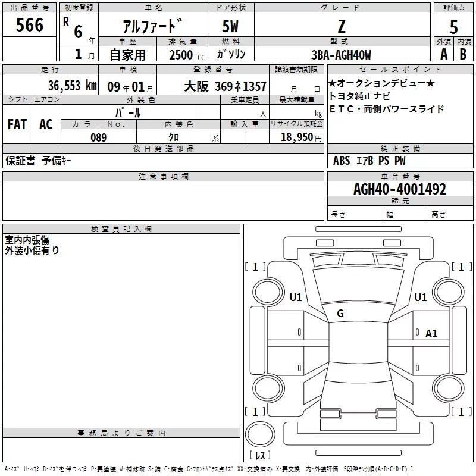Select the U1 dent mark on the right fender
Viewport: 476px width, 476px height.
[x=421, y=297]
